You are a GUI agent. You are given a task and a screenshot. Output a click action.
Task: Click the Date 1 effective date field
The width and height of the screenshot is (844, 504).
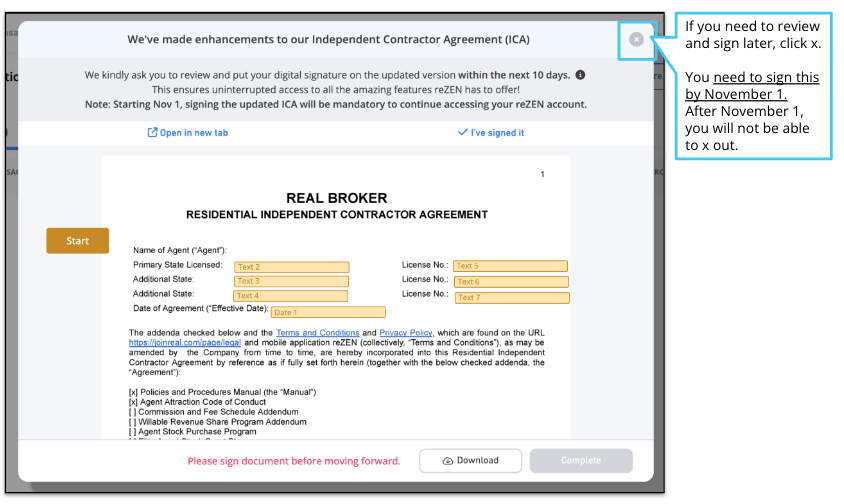coord(328,312)
